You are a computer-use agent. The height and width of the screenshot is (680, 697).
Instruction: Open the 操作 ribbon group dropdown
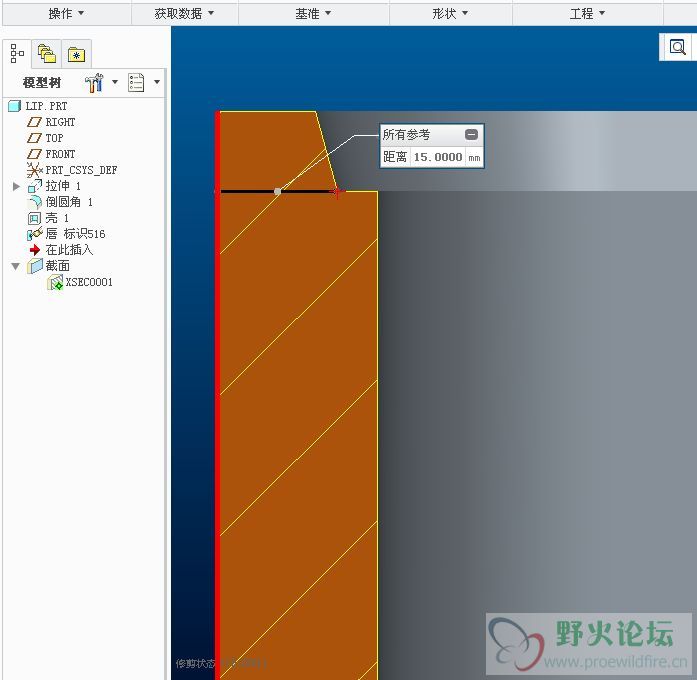(66, 13)
